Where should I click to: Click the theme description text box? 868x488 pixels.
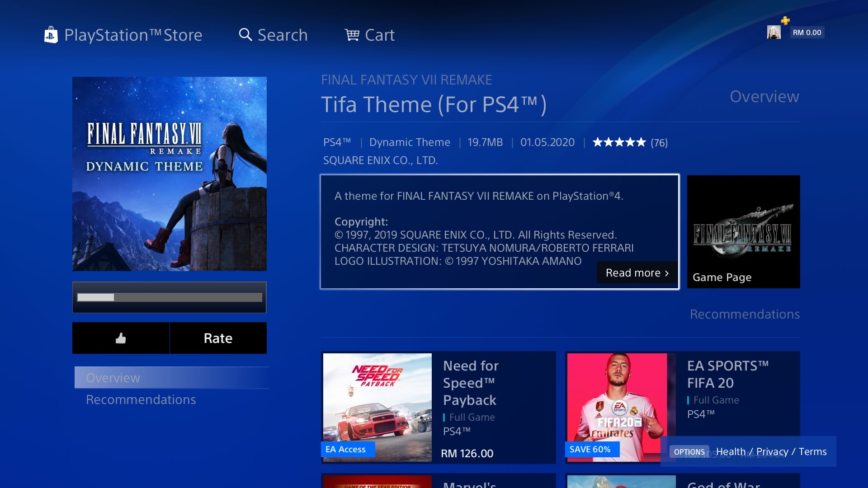point(500,232)
